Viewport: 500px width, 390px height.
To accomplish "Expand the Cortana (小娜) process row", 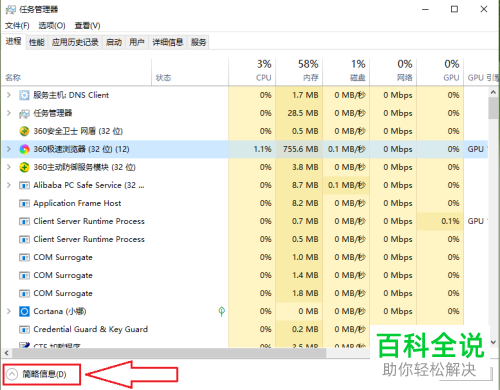I will click(x=9, y=311).
